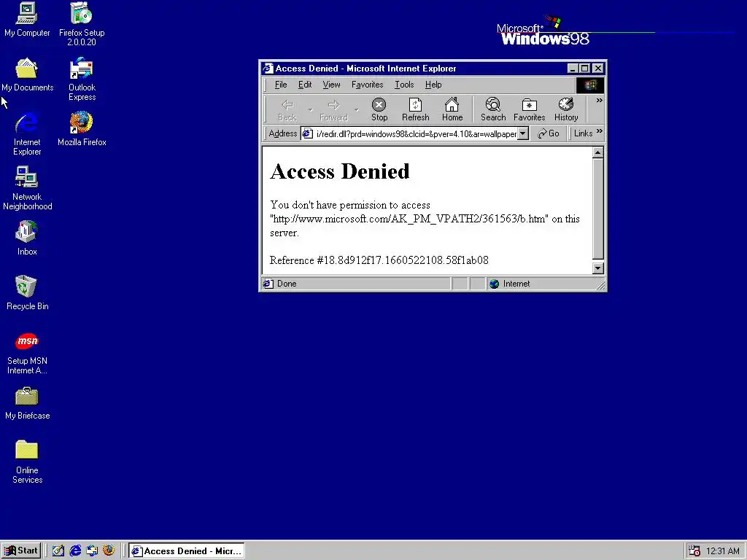
Task: Click Task Scheduler tray icon
Action: [694, 551]
